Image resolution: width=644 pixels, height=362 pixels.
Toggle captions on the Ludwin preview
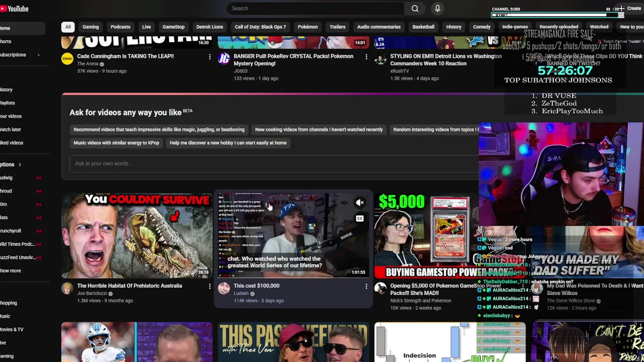pyautogui.click(x=360, y=218)
